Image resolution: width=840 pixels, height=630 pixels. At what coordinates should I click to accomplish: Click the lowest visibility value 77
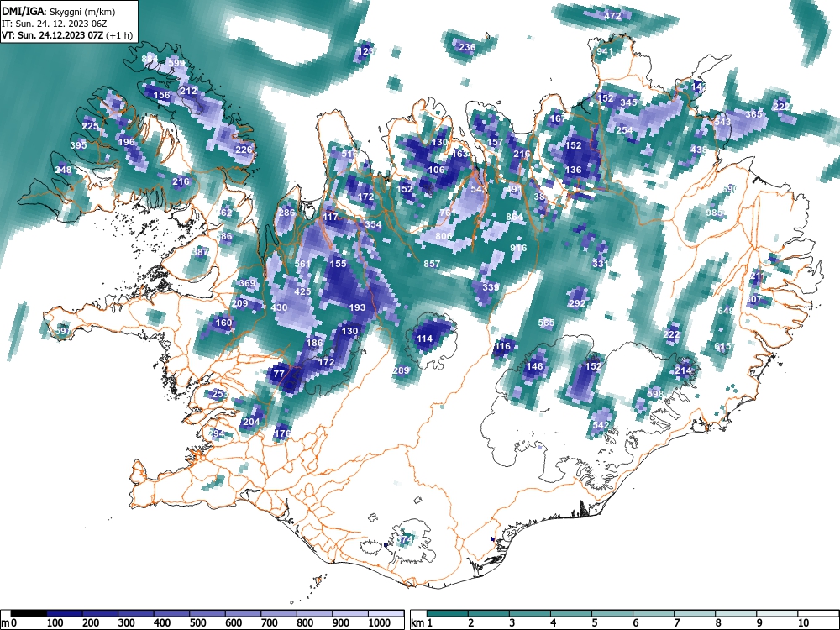[x=279, y=374]
